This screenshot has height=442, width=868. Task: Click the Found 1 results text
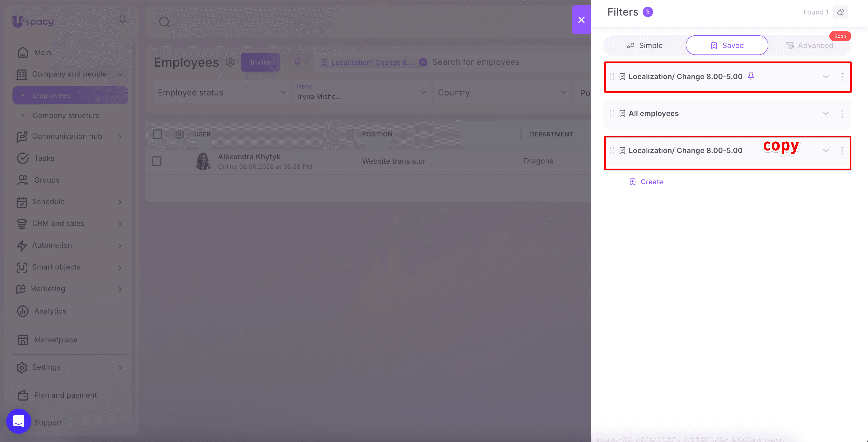pyautogui.click(x=815, y=12)
